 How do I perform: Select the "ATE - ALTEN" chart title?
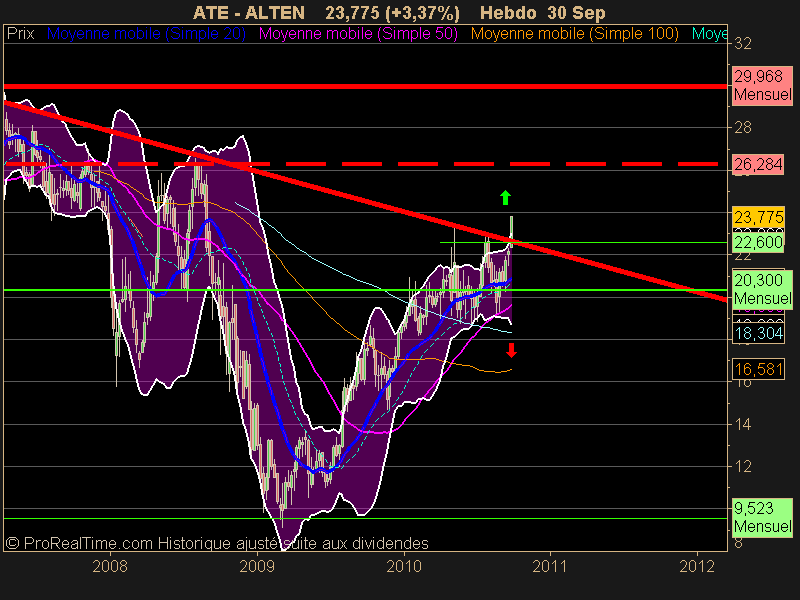point(249,12)
